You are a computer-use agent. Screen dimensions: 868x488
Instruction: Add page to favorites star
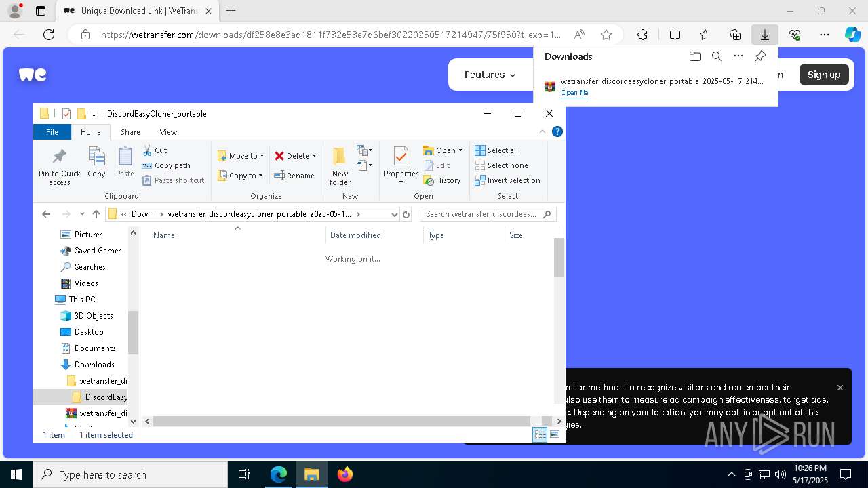pos(606,35)
